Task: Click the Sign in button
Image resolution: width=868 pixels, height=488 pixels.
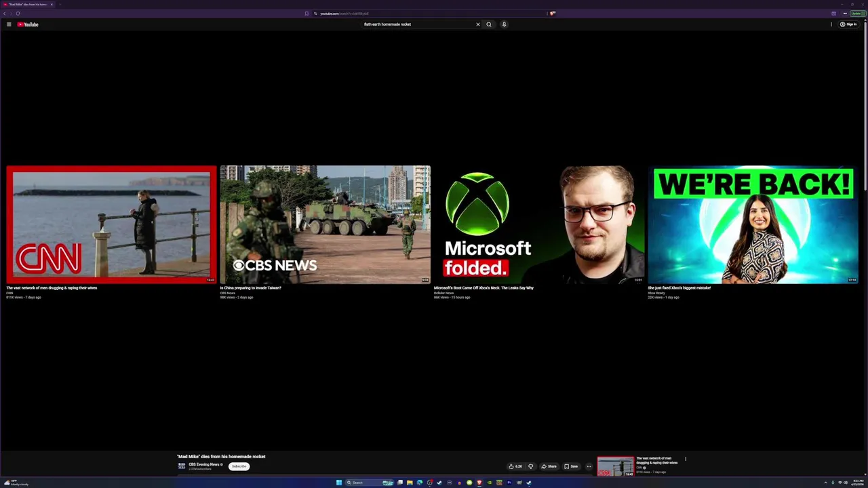Action: pyautogui.click(x=848, y=24)
